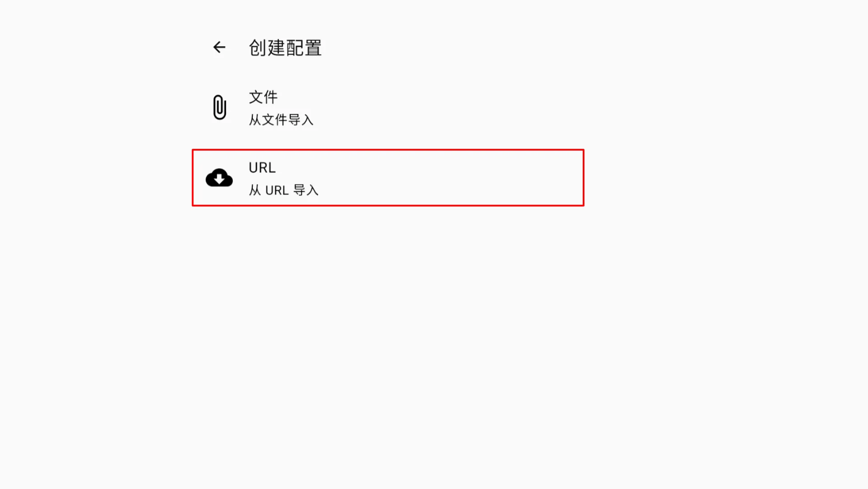Select the 文件 heading above 从文件导入
Viewport: 868px width, 489px height.
(x=263, y=97)
